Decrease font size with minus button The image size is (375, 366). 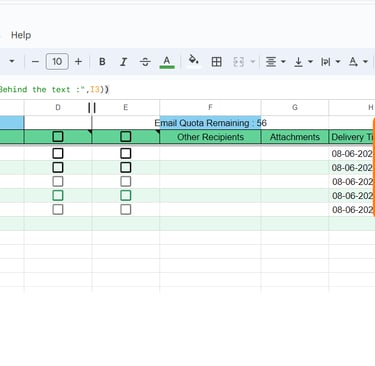tap(35, 62)
